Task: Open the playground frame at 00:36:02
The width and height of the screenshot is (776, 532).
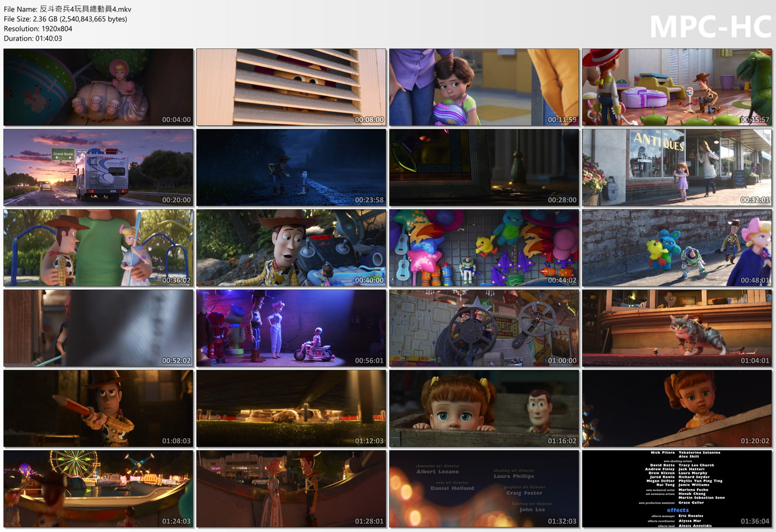Action: (x=98, y=248)
